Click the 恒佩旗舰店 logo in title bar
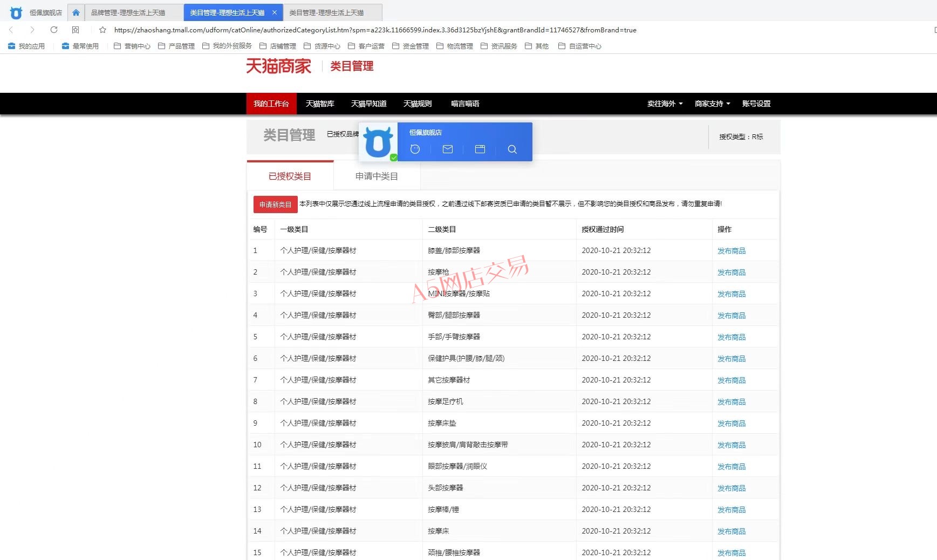Viewport: 937px width, 560px height. (x=16, y=12)
